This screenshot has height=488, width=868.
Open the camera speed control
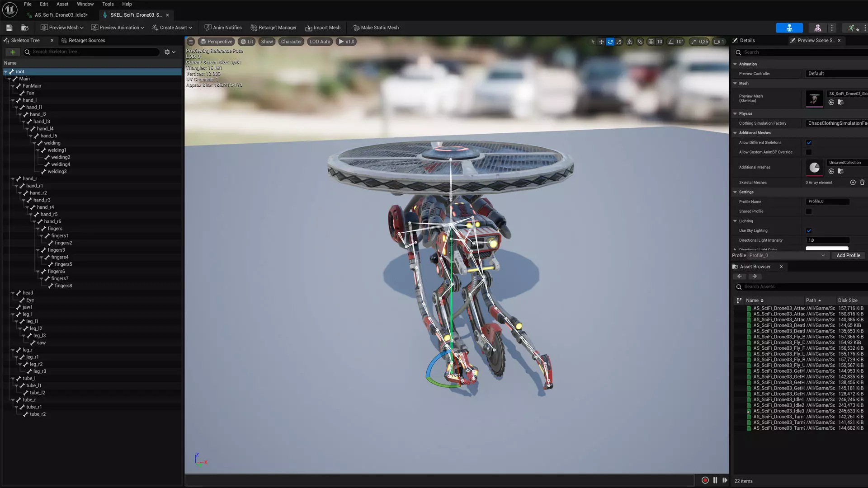point(719,42)
